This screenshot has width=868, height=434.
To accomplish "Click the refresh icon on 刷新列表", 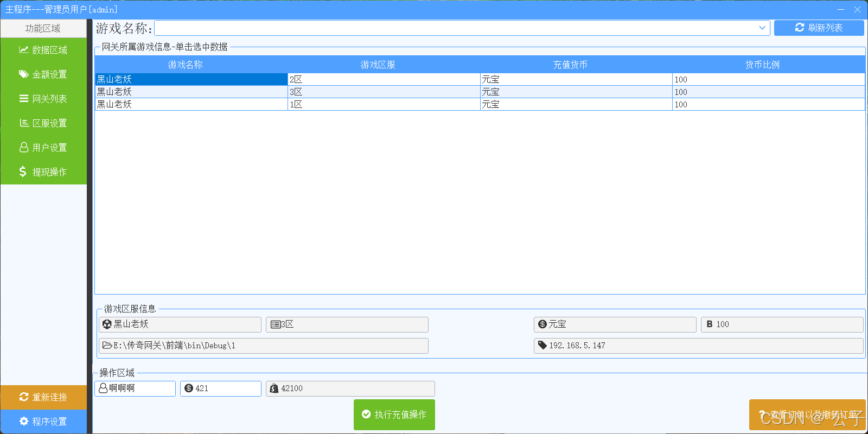I will tap(800, 28).
